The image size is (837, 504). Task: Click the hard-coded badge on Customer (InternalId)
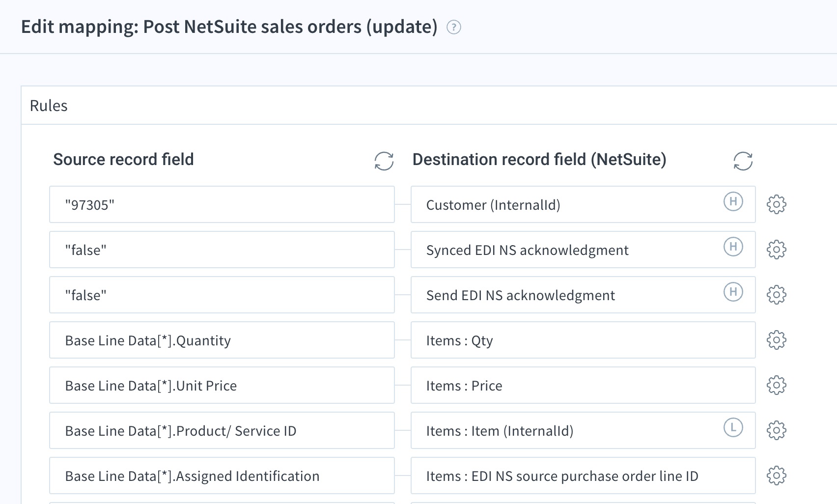click(x=733, y=201)
